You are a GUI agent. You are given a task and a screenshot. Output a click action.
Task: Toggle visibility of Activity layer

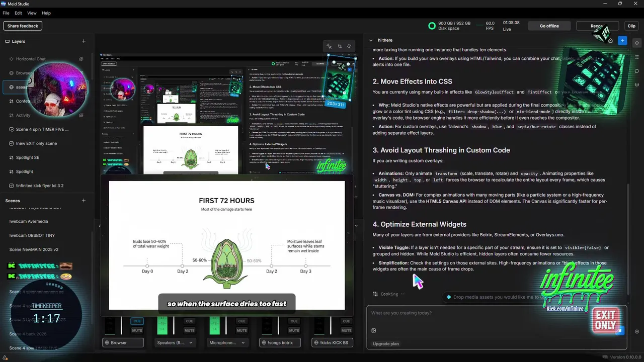point(81,115)
